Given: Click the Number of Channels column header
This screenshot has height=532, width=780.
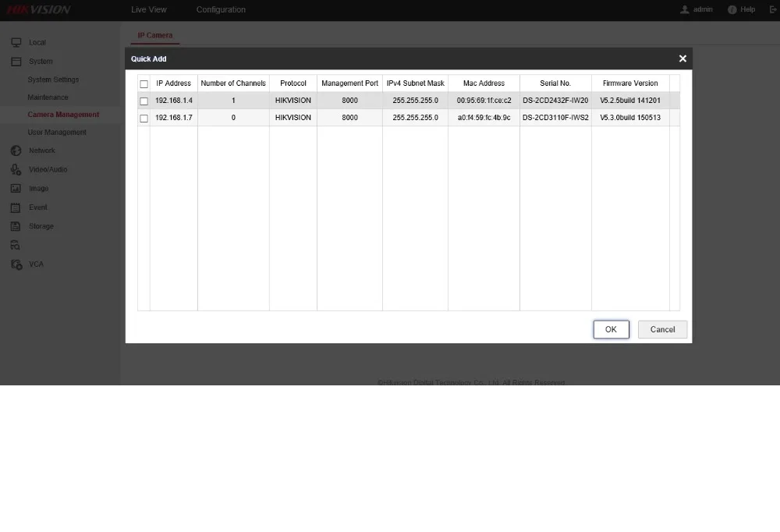Looking at the screenshot, I should (x=233, y=83).
